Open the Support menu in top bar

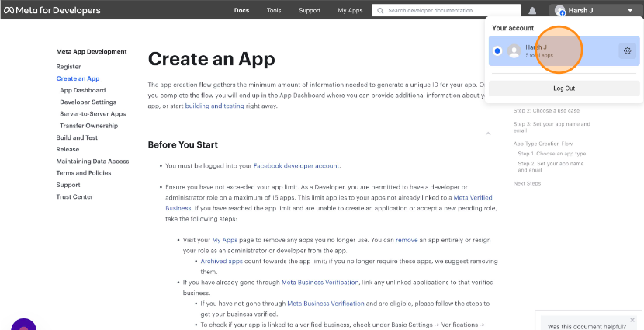click(x=310, y=11)
